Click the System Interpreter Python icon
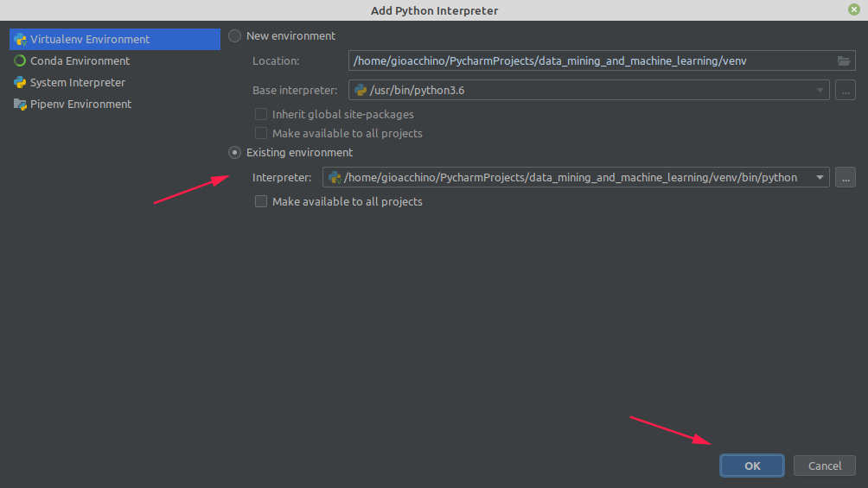The height and width of the screenshot is (488, 868). (20, 82)
